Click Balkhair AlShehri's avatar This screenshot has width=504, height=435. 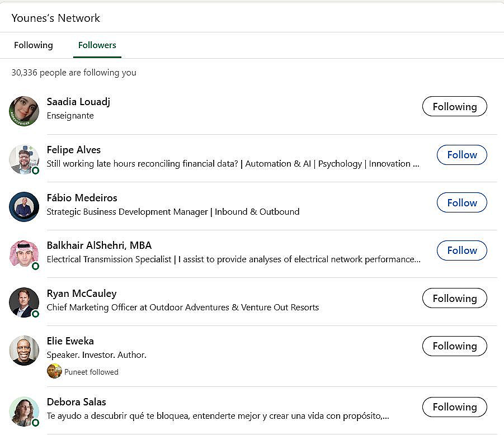point(24,254)
